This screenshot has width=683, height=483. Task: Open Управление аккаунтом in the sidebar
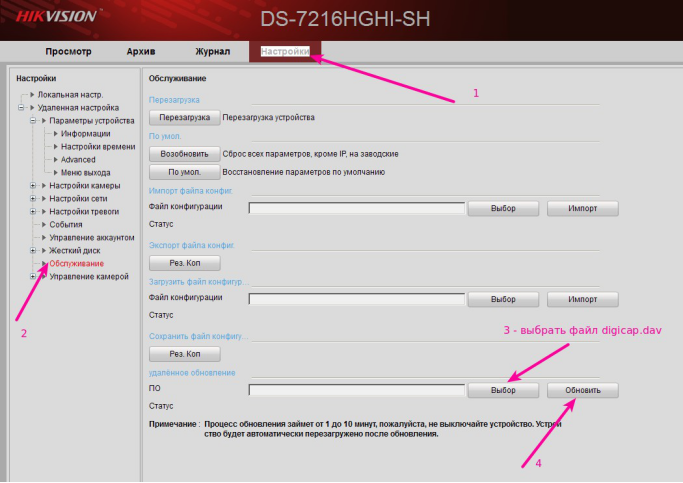click(x=91, y=237)
